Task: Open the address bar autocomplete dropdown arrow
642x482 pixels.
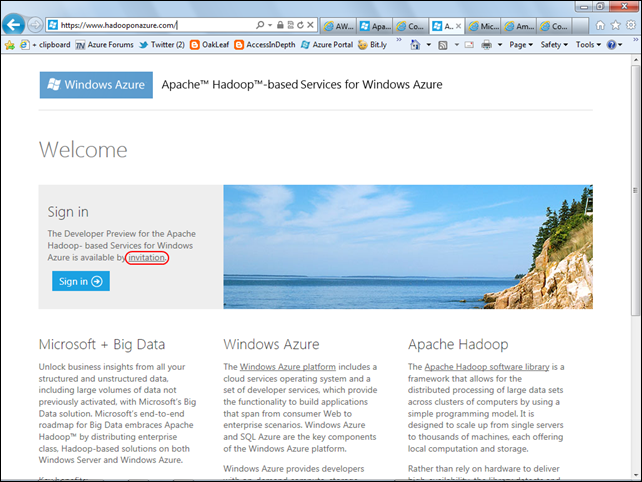Action: pos(270,25)
